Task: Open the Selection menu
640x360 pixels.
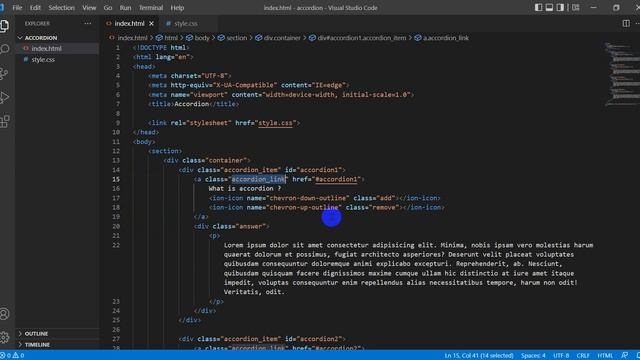Action: [x=61, y=8]
